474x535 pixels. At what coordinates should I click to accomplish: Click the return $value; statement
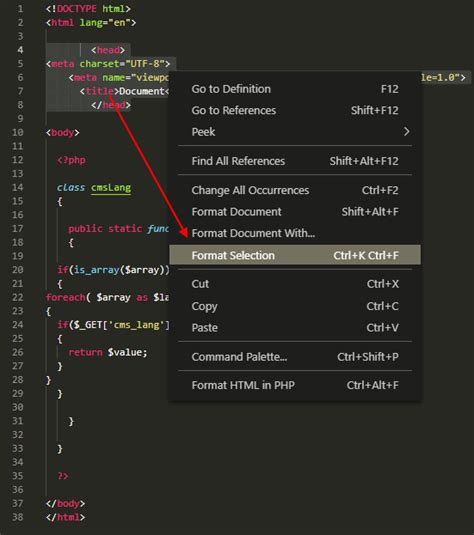pos(108,352)
